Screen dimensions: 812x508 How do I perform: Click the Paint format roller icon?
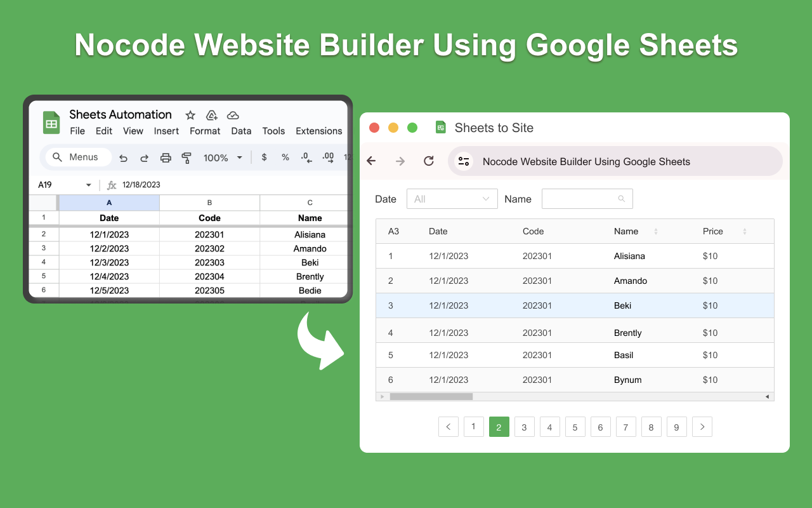pyautogui.click(x=187, y=157)
